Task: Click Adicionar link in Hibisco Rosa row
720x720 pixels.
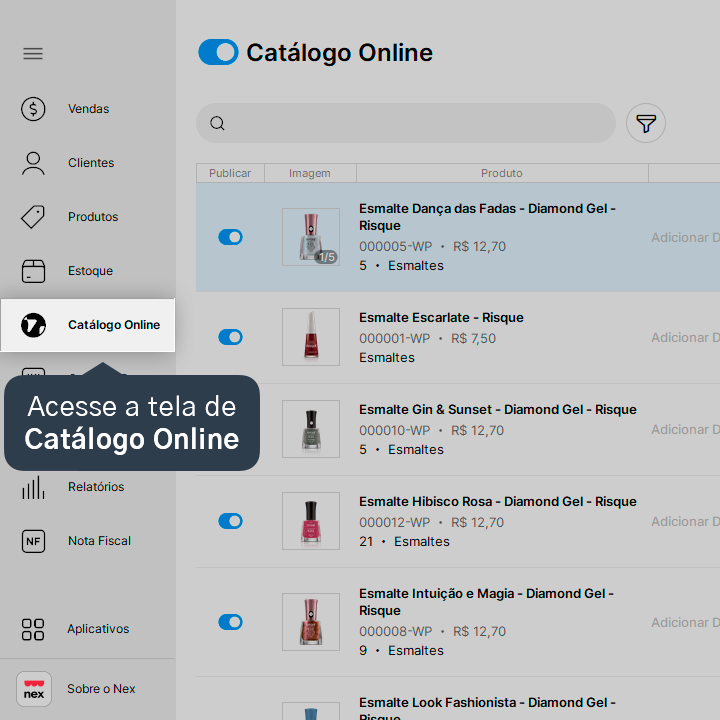Action: 685,522
